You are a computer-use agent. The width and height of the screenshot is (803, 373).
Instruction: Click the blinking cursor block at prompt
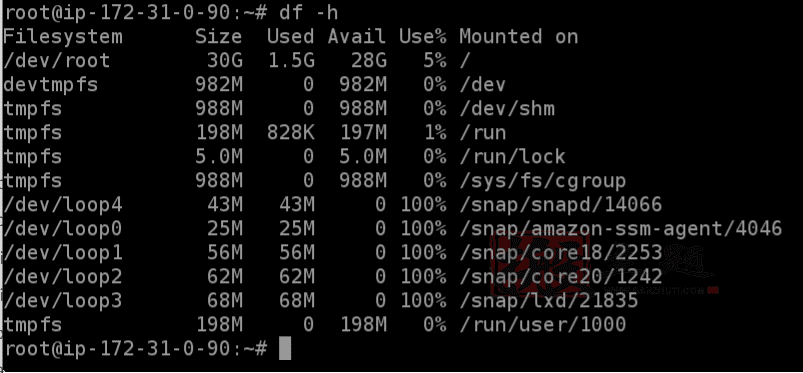tap(285, 349)
